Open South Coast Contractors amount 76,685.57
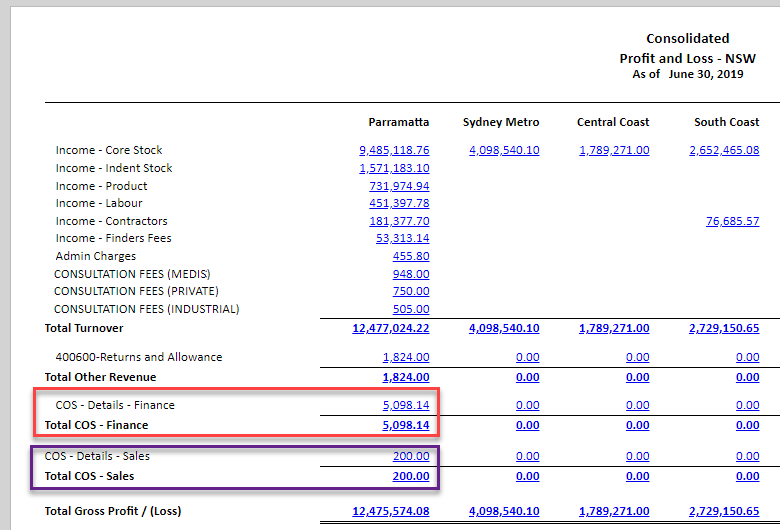 [732, 221]
